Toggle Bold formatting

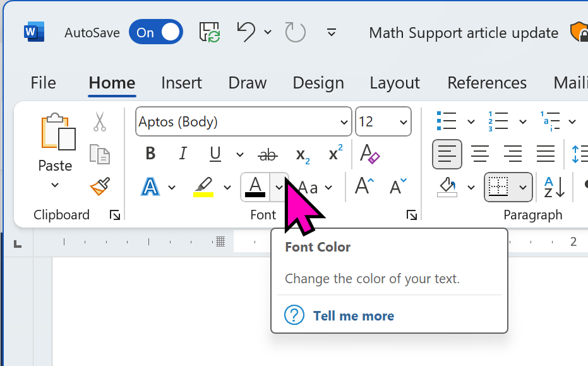point(150,154)
